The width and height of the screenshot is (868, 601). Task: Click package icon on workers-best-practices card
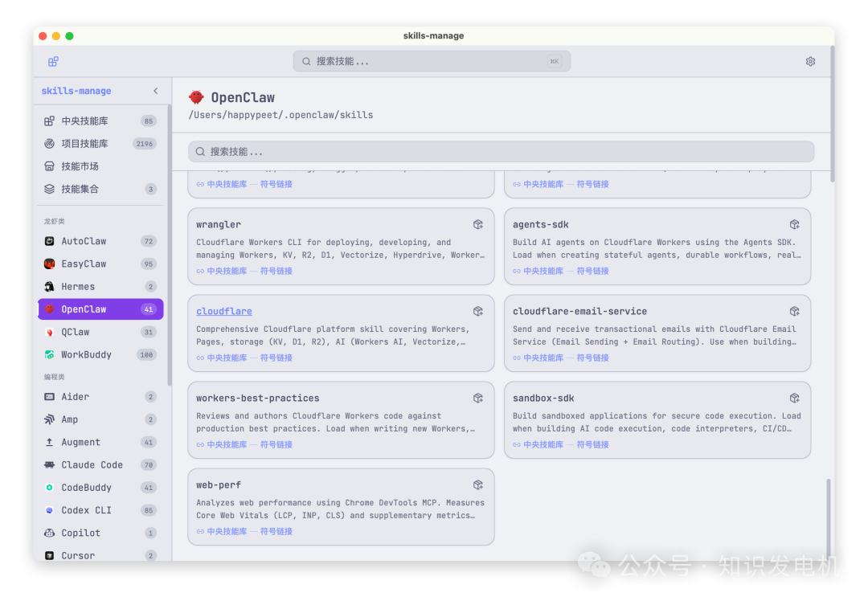(x=478, y=399)
